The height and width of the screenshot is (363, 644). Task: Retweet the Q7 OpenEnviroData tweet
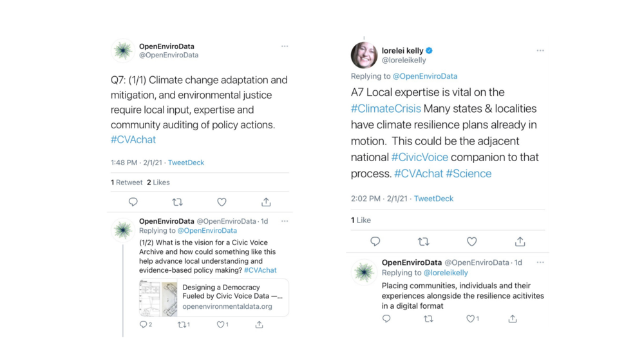(x=178, y=202)
